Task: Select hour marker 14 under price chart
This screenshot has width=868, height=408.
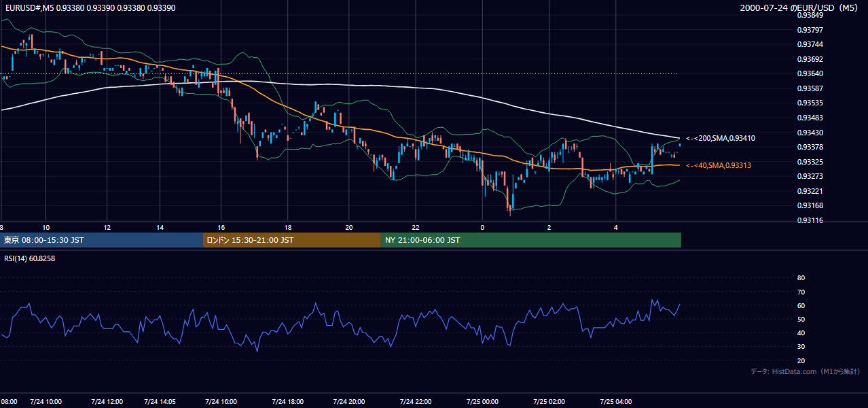Action: [160, 227]
